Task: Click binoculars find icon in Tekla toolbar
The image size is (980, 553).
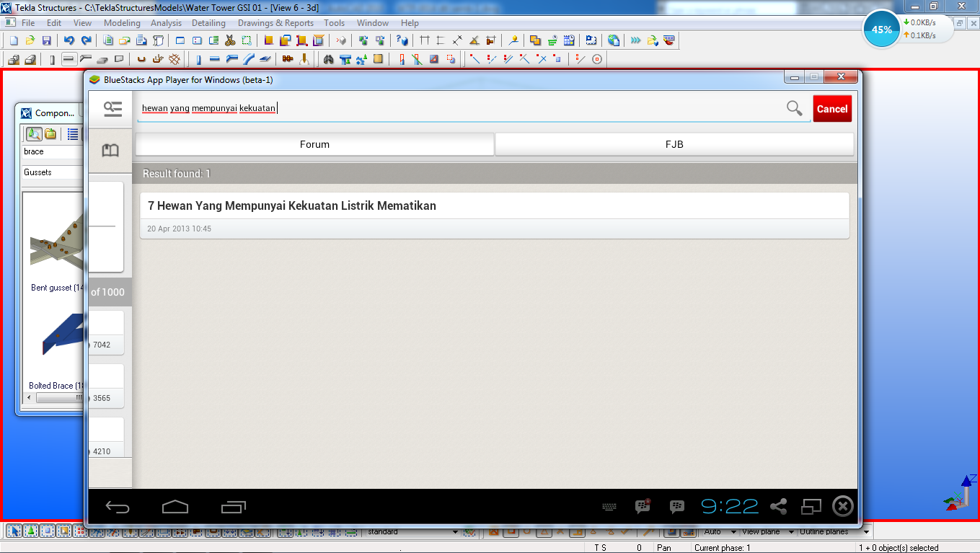Action: [329, 59]
